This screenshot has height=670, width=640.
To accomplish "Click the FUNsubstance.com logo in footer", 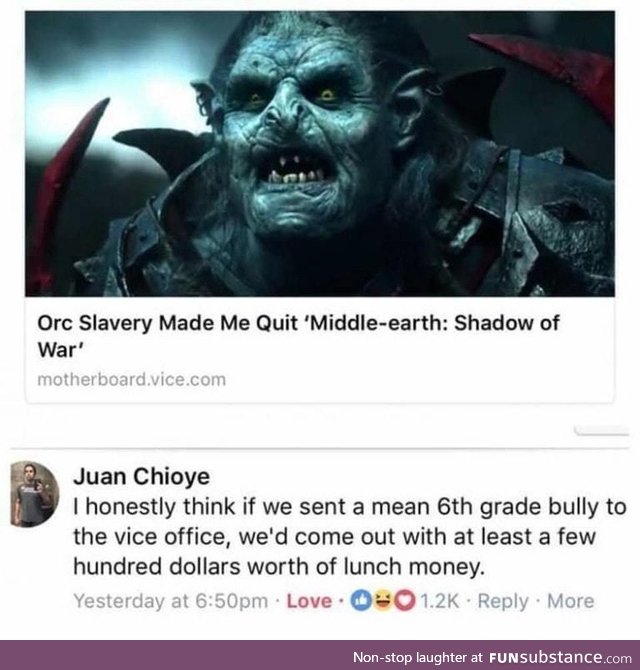I will [x=561, y=657].
